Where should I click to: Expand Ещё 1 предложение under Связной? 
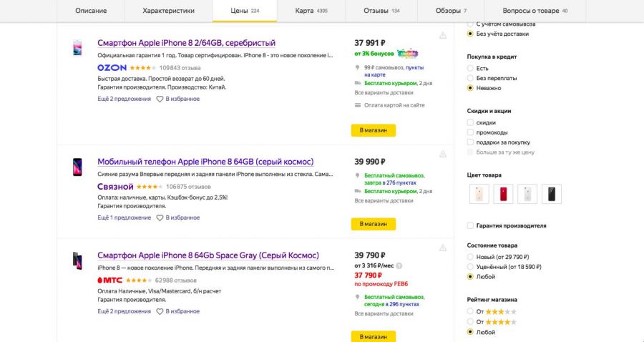(124, 218)
